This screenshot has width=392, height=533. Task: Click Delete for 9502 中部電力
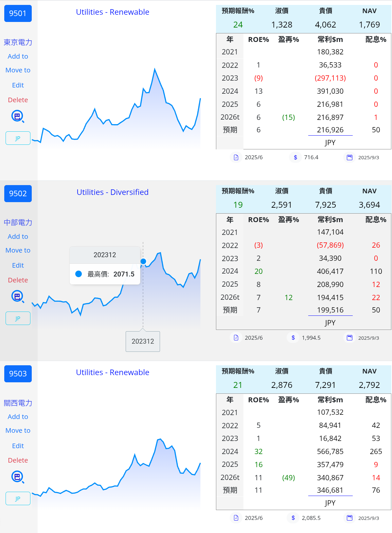pyautogui.click(x=18, y=280)
